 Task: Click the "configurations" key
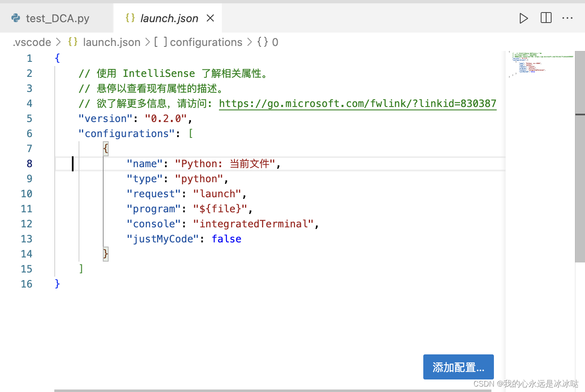point(127,134)
